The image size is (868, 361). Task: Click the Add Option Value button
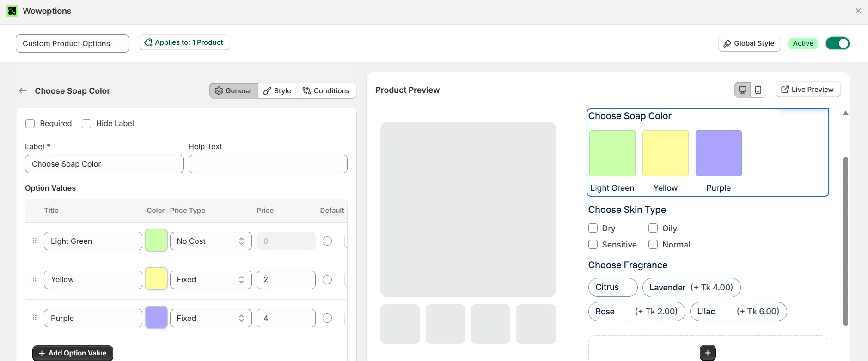(x=72, y=353)
